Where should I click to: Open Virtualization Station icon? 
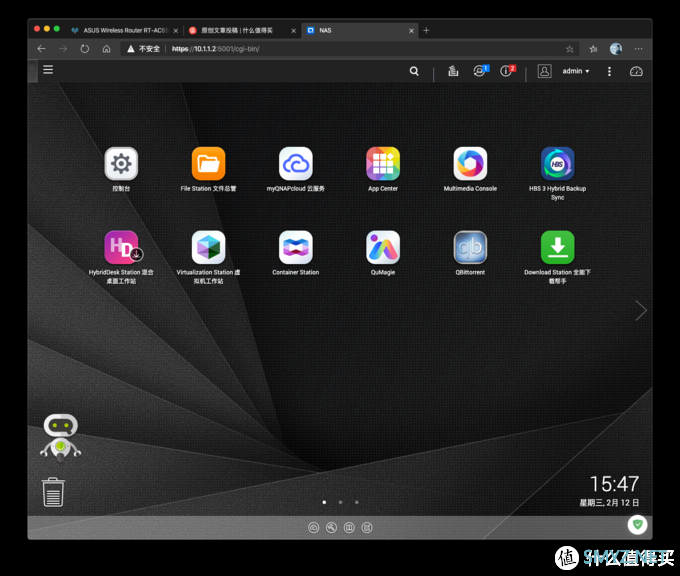208,248
